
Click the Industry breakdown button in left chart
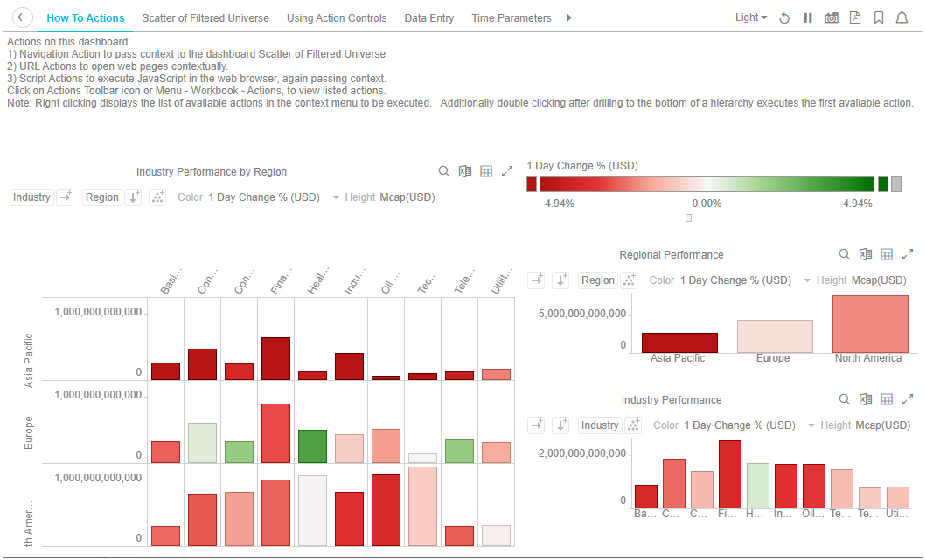(31, 197)
